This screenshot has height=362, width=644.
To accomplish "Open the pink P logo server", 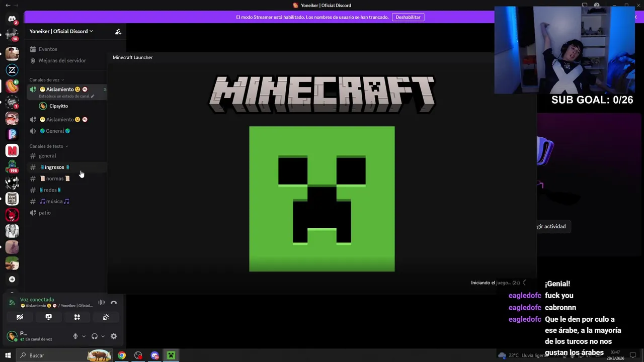I will [12, 134].
